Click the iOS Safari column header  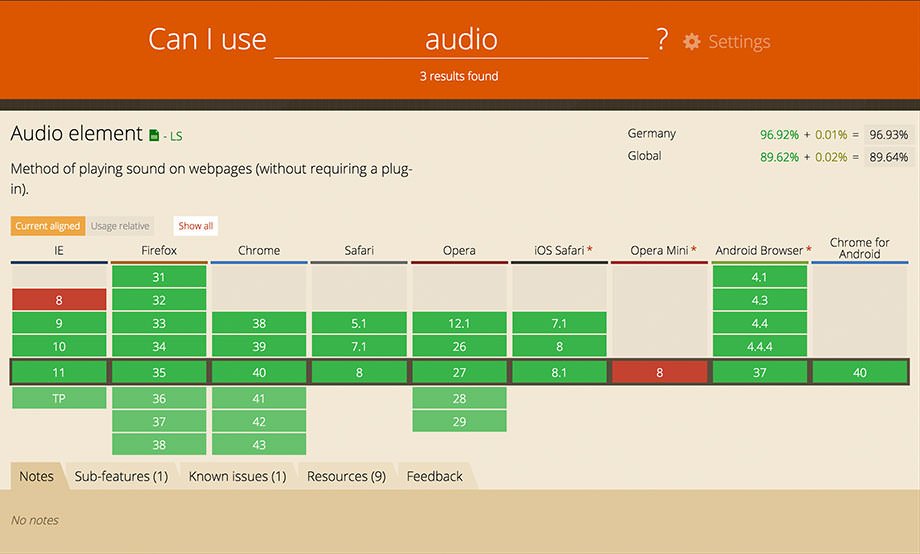point(559,251)
